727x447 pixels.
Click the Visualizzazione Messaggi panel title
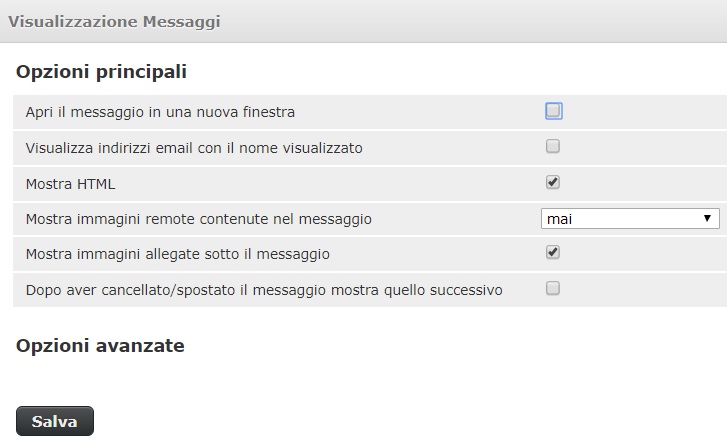tap(114, 22)
